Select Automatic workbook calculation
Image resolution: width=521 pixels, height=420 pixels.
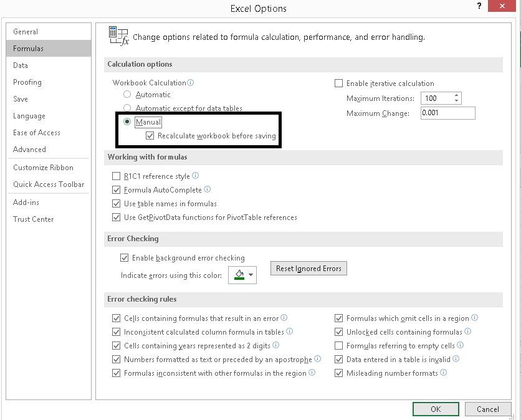pos(127,94)
